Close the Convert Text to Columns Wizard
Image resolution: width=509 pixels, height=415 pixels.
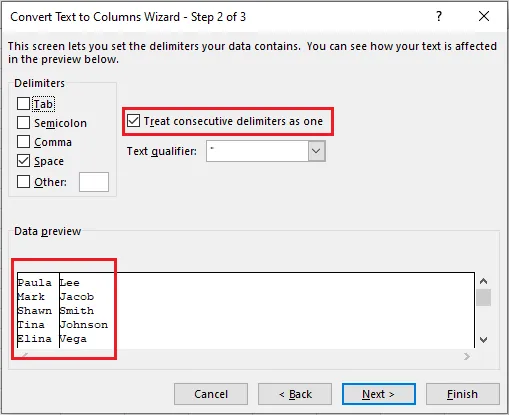484,16
